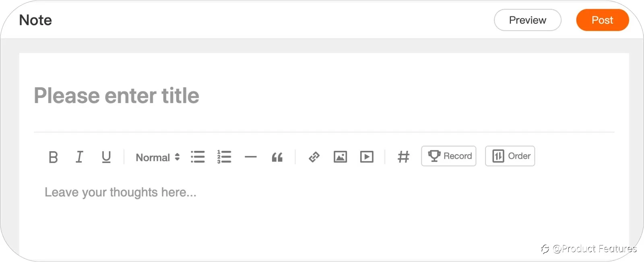Image resolution: width=644 pixels, height=262 pixels.
Task: Apply italic formatting
Action: (x=80, y=157)
